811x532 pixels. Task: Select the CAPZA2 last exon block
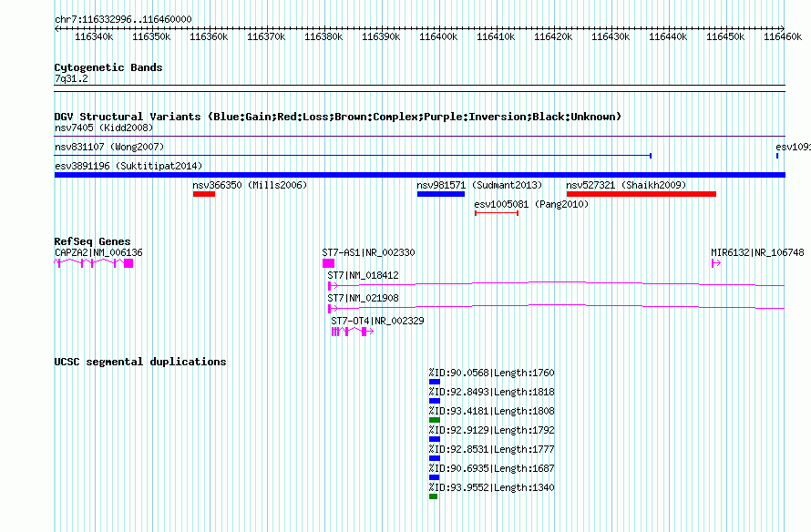coord(128,263)
